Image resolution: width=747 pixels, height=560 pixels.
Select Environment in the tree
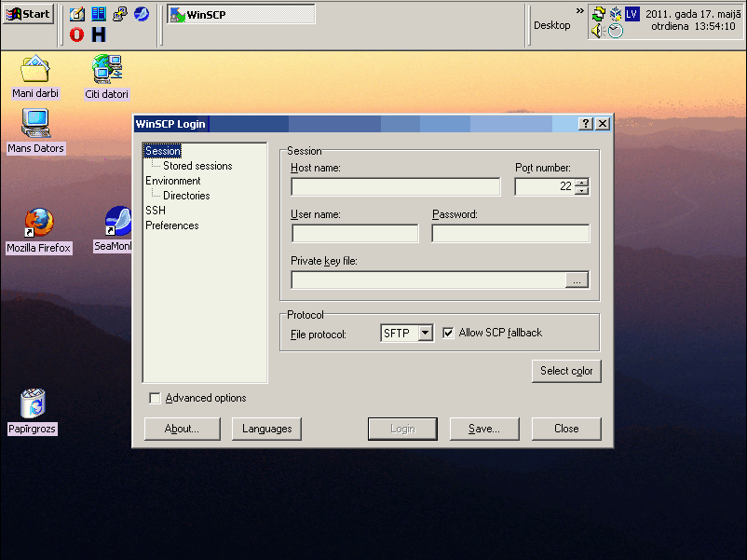pos(173,181)
